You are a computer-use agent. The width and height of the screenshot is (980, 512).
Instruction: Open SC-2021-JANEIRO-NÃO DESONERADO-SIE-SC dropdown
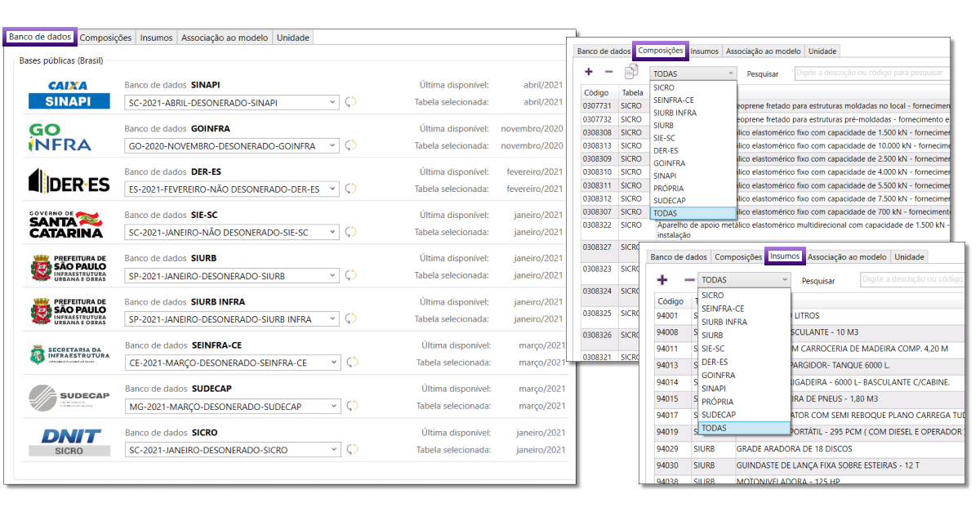click(x=232, y=232)
